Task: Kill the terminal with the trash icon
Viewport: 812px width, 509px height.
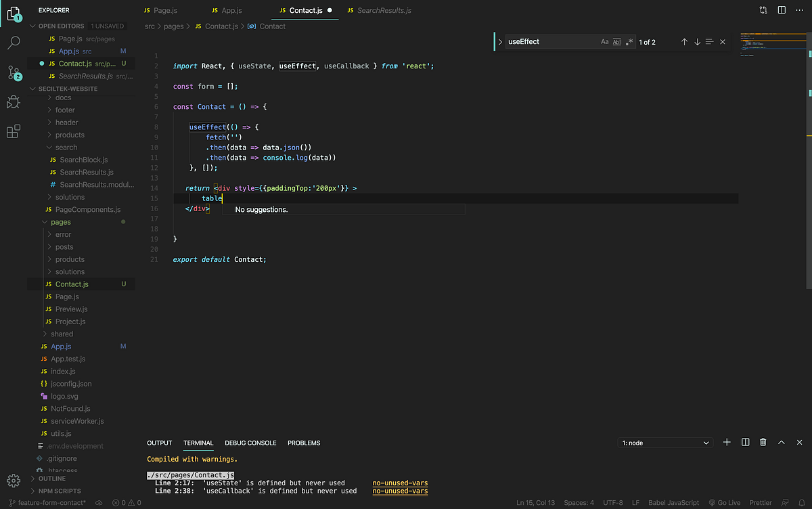Action: pyautogui.click(x=763, y=442)
